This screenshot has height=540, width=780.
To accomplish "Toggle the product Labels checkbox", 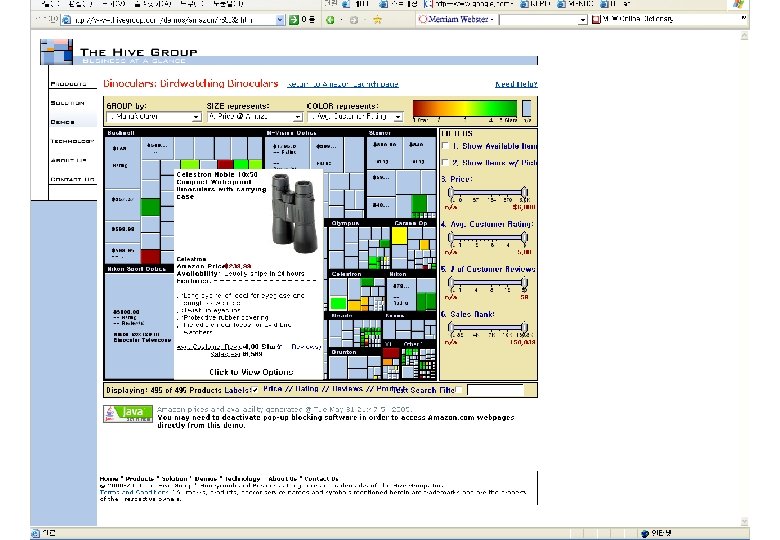I will click(255, 390).
